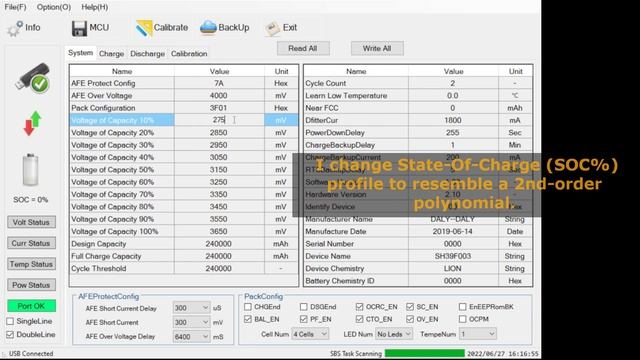Image resolution: width=640 pixels, height=360 pixels.
Task: Open the TempeNum dropdown
Action: pyautogui.click(x=477, y=334)
